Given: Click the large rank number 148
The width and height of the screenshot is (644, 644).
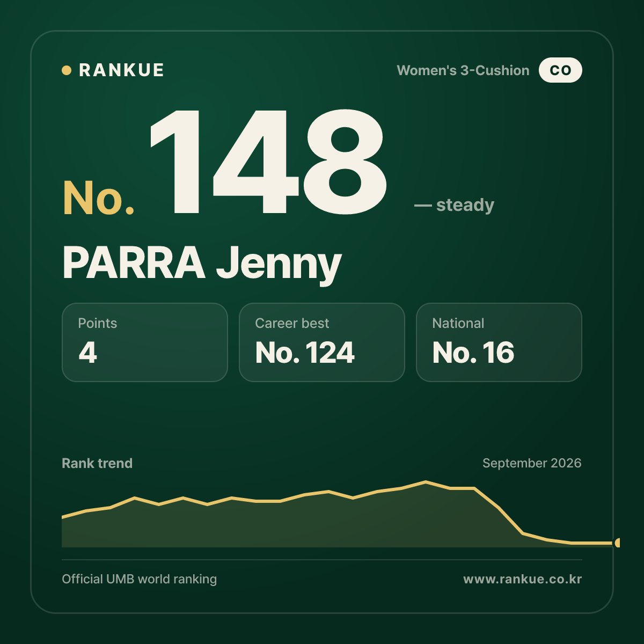Looking at the screenshot, I should click(x=267, y=162).
